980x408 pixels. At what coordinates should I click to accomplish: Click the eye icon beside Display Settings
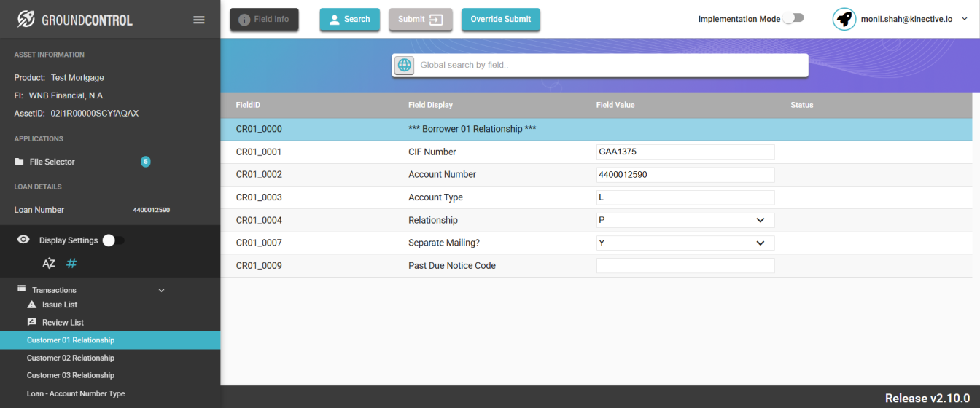[x=23, y=240]
